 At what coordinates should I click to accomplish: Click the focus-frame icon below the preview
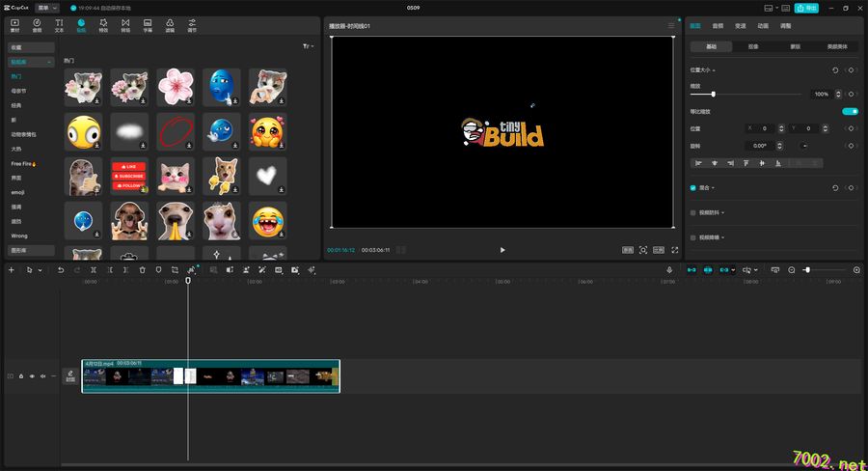point(643,250)
